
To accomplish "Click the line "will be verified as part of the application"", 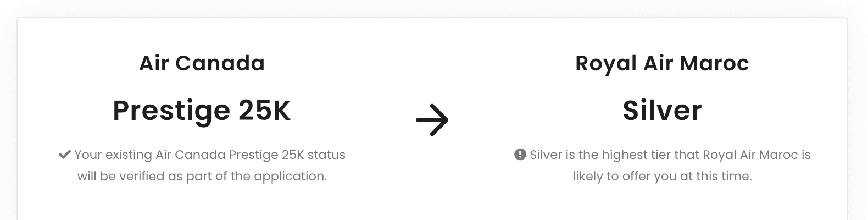I will tap(202, 176).
